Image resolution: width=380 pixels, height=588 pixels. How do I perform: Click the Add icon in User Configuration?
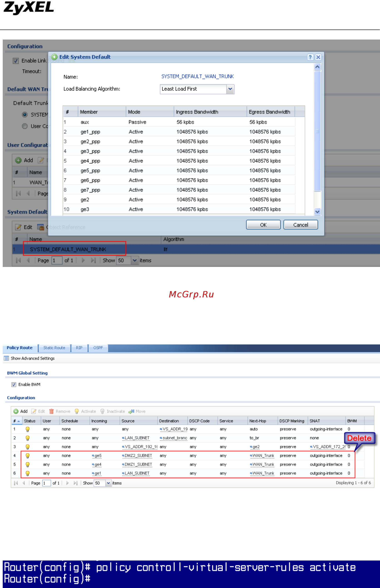pyautogui.click(x=18, y=160)
